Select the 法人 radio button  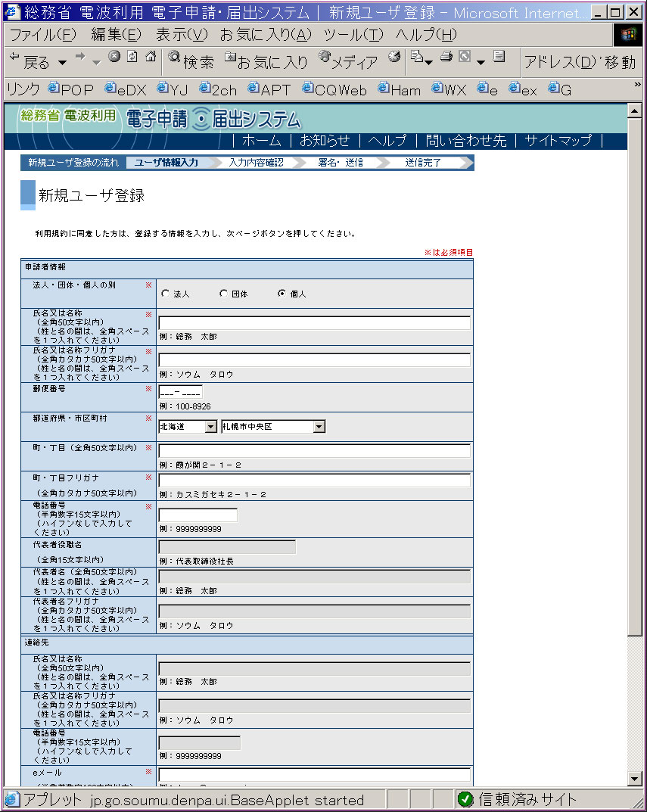click(165, 293)
